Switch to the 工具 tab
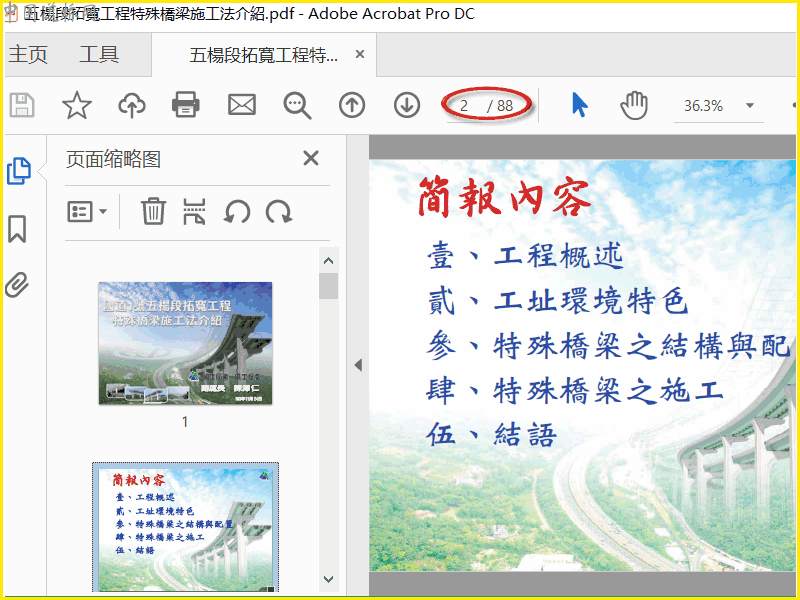 (x=99, y=55)
